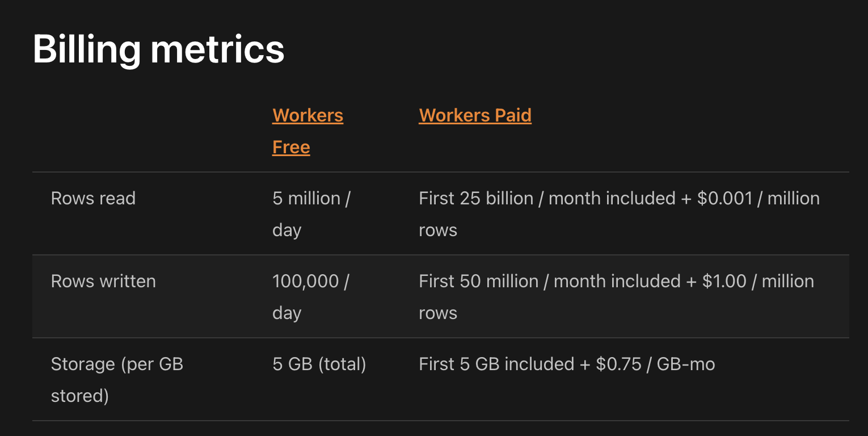Viewport: 868px width, 436px height.
Task: Click the 5 GB (total) cell
Action: pos(319,364)
